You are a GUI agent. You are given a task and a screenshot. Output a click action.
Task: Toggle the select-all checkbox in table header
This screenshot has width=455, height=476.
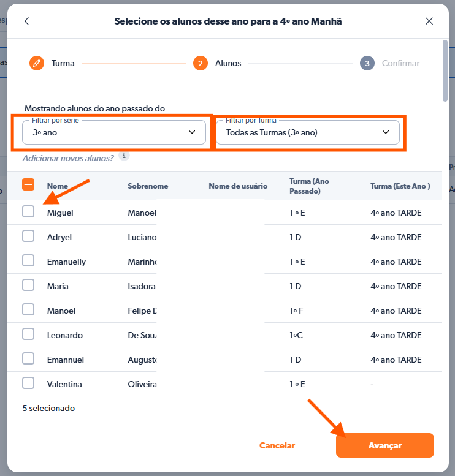tap(28, 184)
